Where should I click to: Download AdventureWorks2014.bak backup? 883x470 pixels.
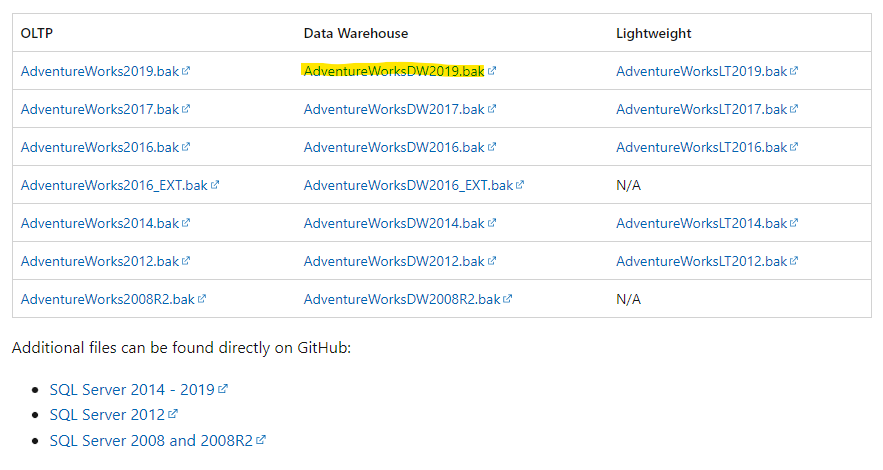click(x=100, y=223)
